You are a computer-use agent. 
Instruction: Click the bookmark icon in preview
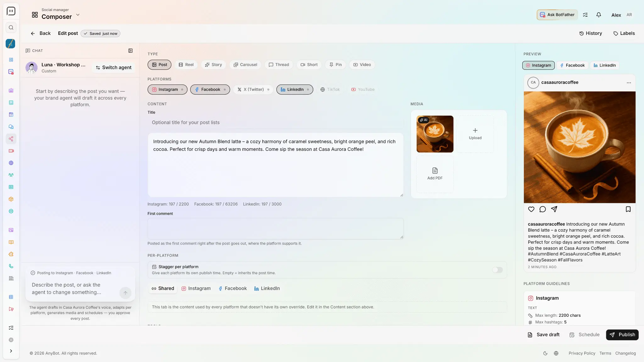(x=628, y=209)
